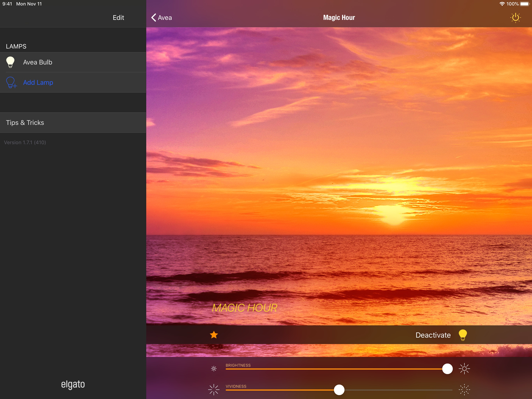The height and width of the screenshot is (399, 532).
Task: Tap the battery indicator in status bar
Action: pos(524,4)
